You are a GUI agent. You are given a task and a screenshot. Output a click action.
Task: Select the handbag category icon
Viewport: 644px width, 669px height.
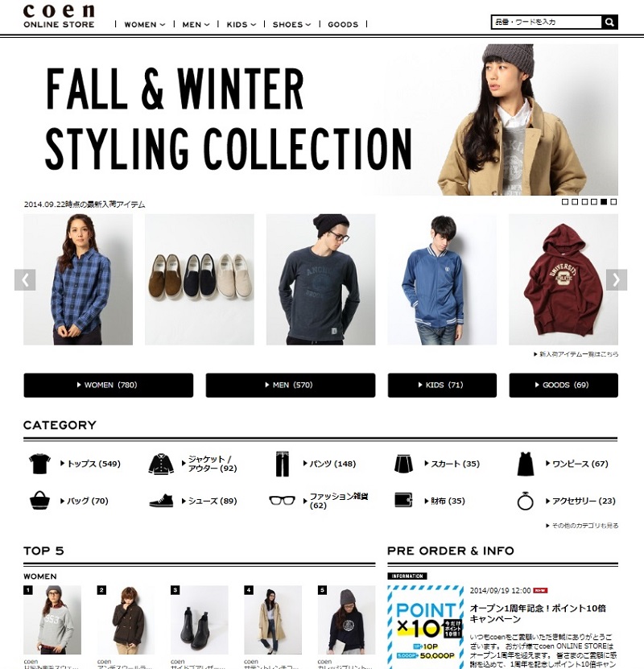click(39, 501)
